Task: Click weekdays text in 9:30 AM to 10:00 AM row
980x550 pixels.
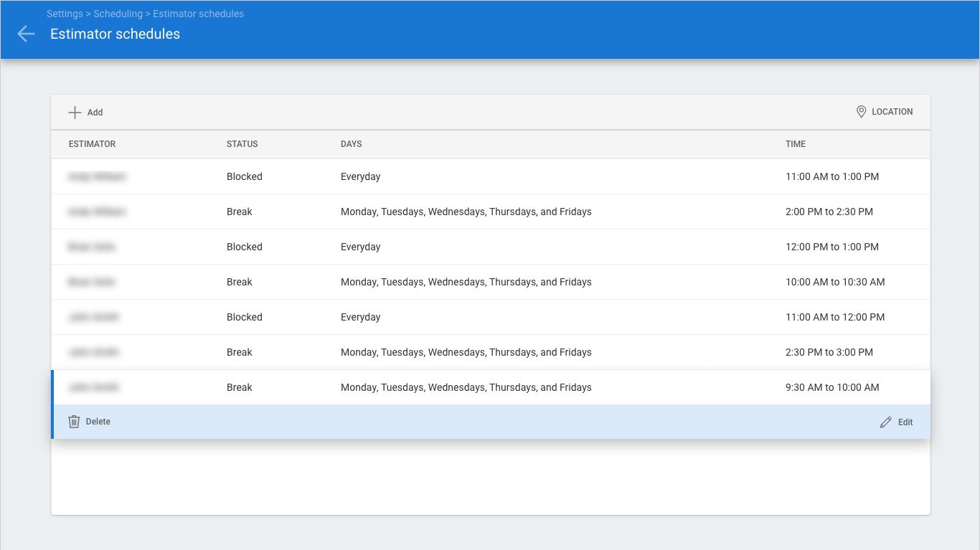Action: click(x=466, y=387)
